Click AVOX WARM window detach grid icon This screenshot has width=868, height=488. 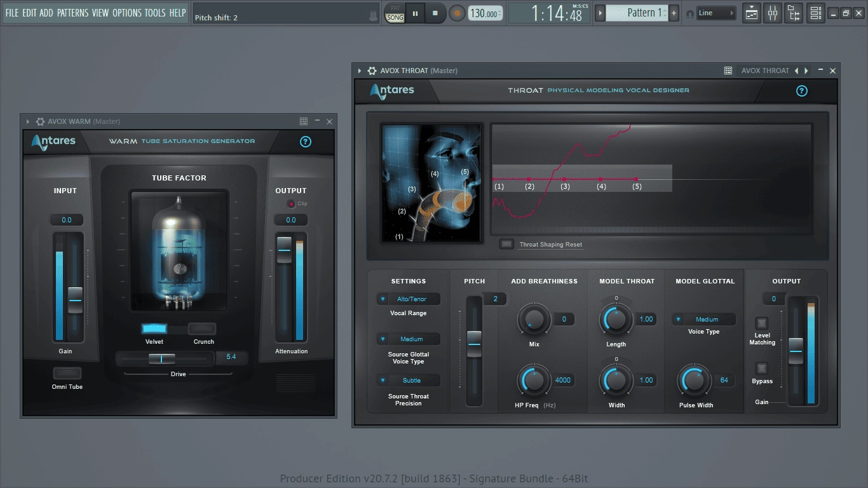tap(304, 121)
